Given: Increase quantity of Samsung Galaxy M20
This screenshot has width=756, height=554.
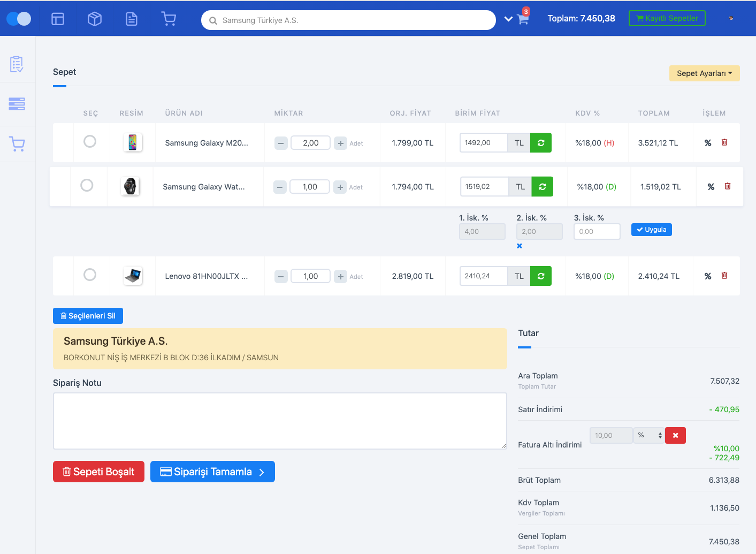Looking at the screenshot, I should tap(341, 143).
